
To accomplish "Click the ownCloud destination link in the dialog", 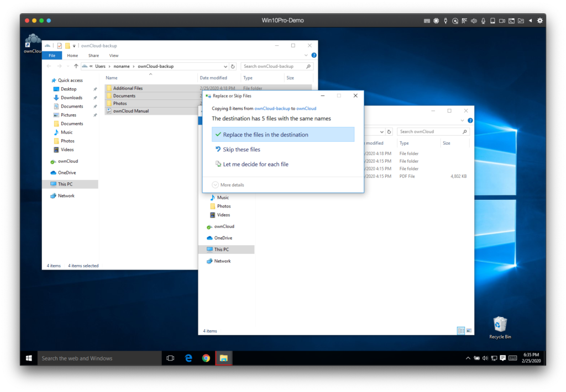I will coord(306,109).
